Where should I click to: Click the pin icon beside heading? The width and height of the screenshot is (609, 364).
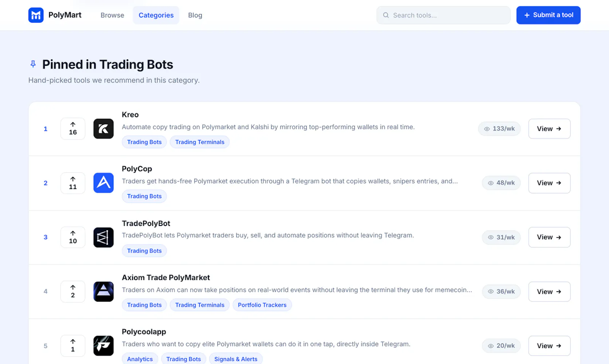click(x=33, y=64)
